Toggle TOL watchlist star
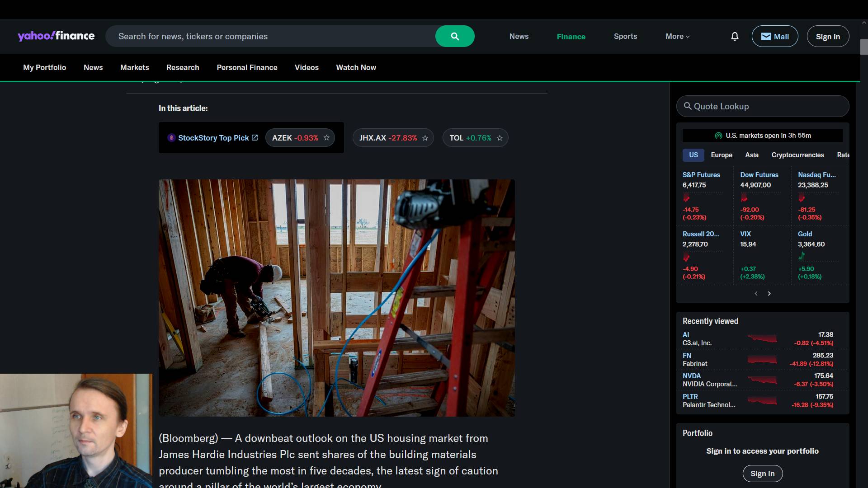 coord(500,138)
